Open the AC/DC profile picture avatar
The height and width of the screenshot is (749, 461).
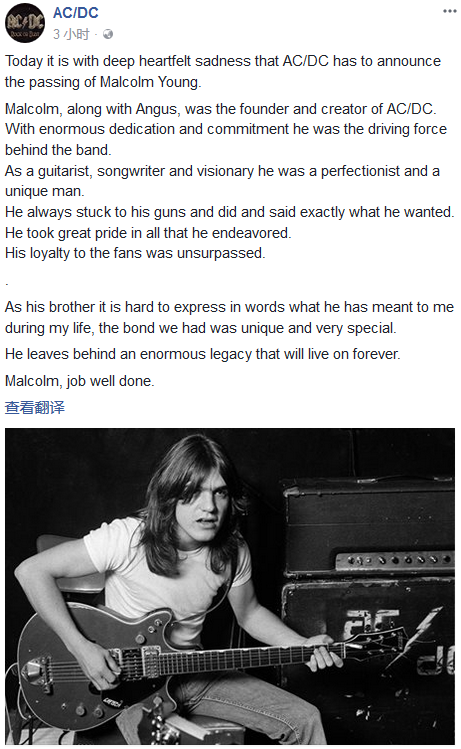(x=25, y=22)
